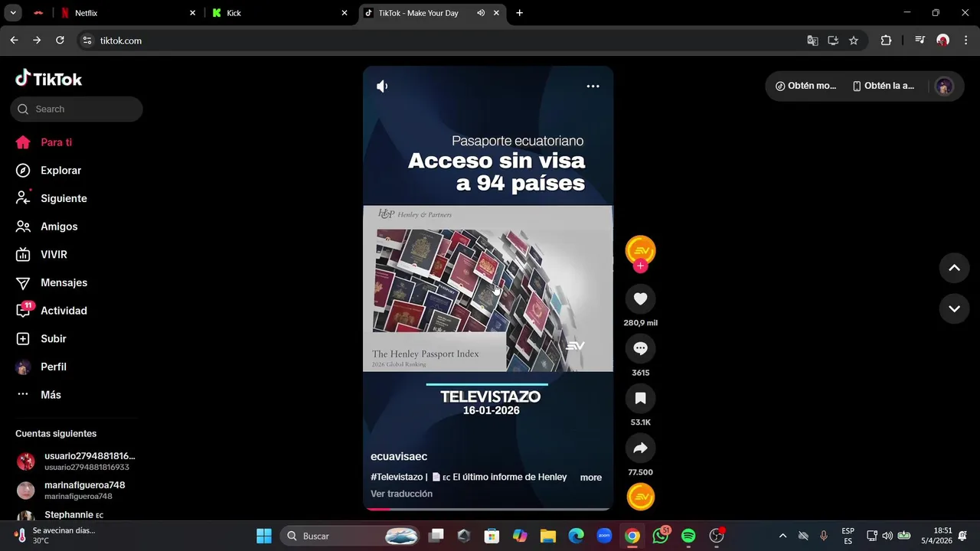Click the #Televistazo hashtag
This screenshot has height=551, width=980.
coord(397,477)
